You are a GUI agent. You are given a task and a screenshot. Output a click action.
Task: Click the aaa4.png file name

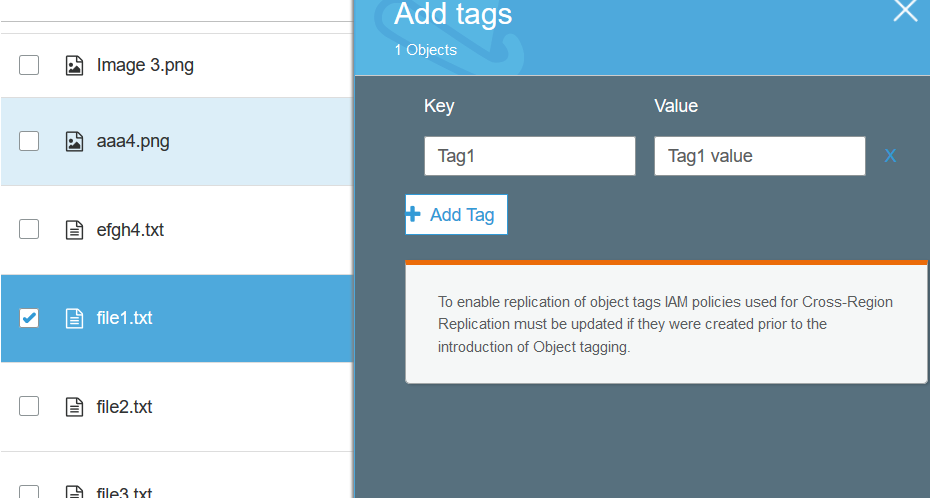click(133, 142)
